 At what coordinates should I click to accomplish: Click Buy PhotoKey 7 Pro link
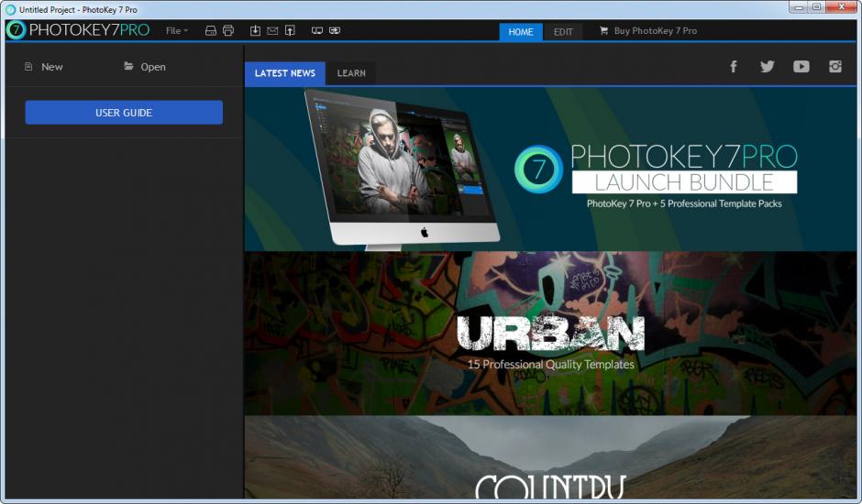[656, 31]
